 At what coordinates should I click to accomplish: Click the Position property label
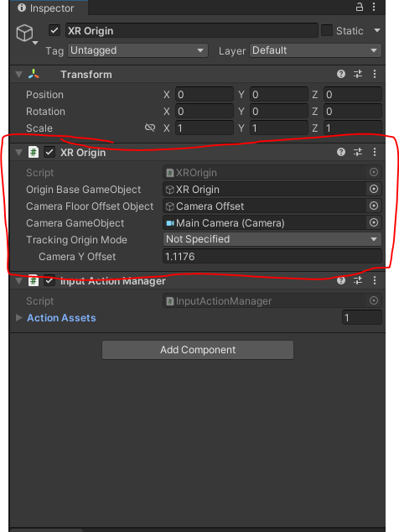pos(44,95)
